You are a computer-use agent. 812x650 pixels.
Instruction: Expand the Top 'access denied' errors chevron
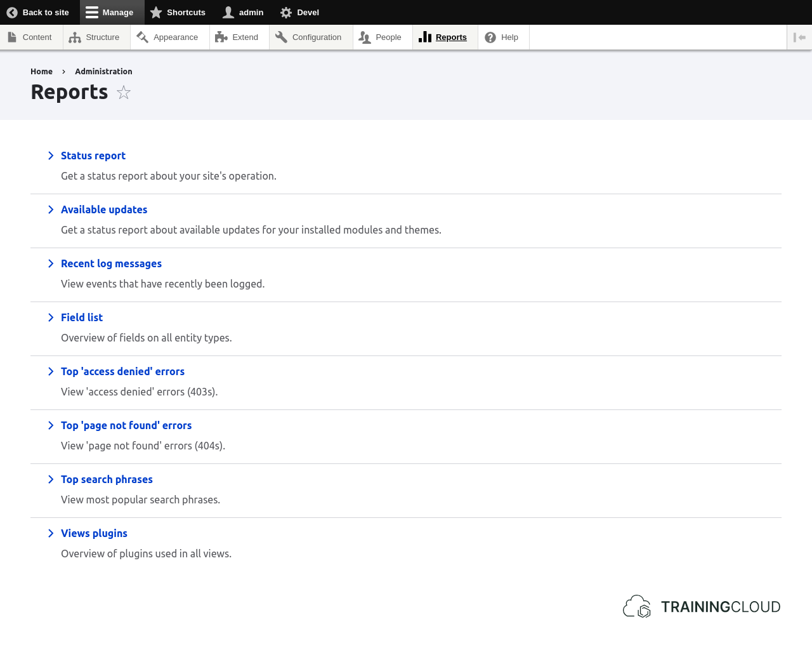[51, 371]
